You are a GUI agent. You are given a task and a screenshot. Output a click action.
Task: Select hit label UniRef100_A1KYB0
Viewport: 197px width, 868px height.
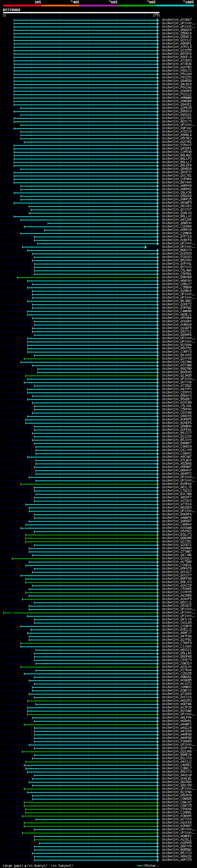pyautogui.click(x=176, y=67)
